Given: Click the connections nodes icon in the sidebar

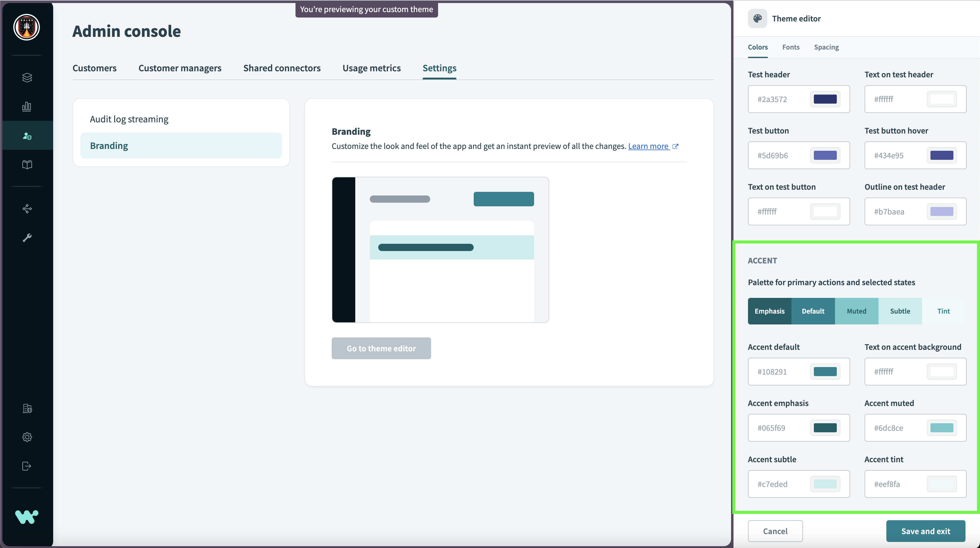Looking at the screenshot, I should [27, 208].
